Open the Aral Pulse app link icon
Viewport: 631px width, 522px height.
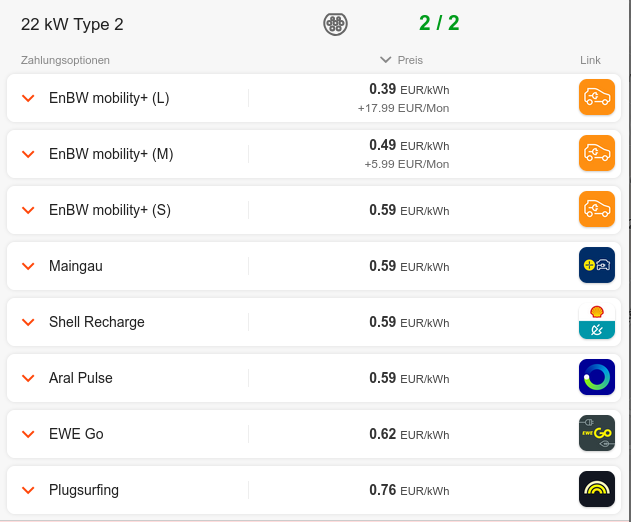pyautogui.click(x=597, y=377)
